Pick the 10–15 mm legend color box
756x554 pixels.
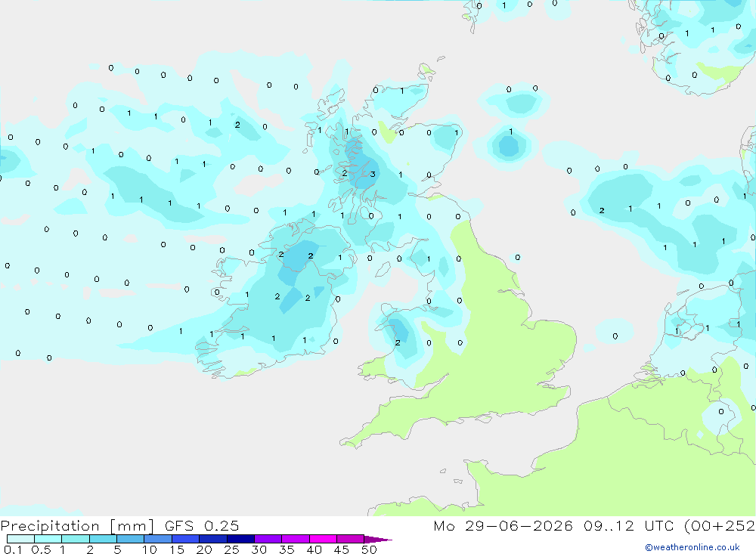click(158, 539)
